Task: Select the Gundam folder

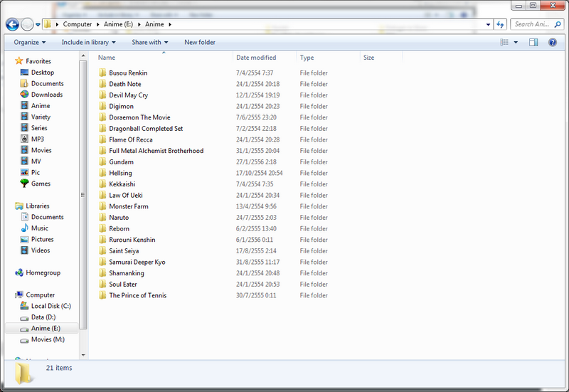Action: click(x=121, y=162)
